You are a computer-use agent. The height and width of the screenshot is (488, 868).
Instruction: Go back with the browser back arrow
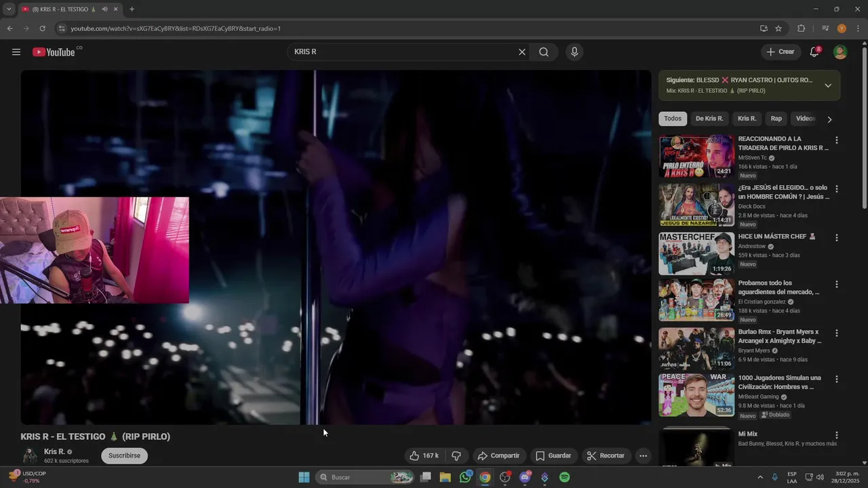(x=9, y=28)
